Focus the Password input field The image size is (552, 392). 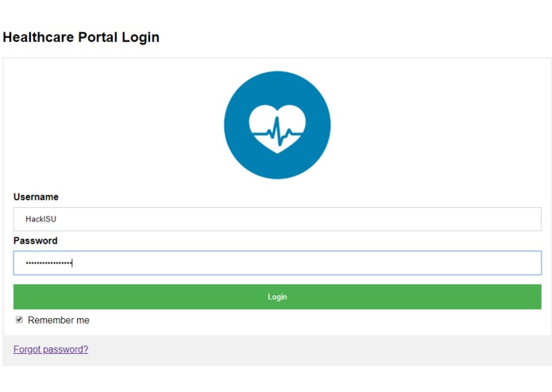277,263
